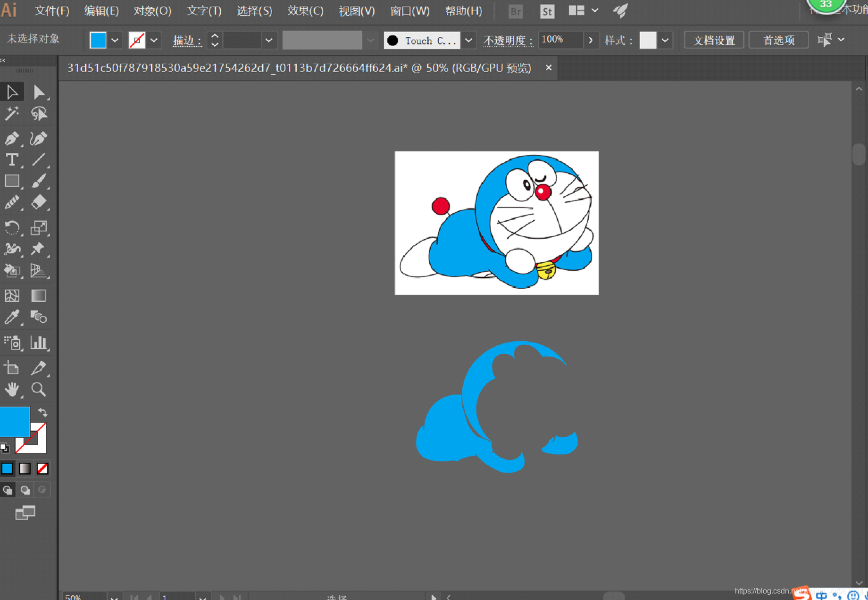Click the fill color swatch in control bar

tap(98, 41)
